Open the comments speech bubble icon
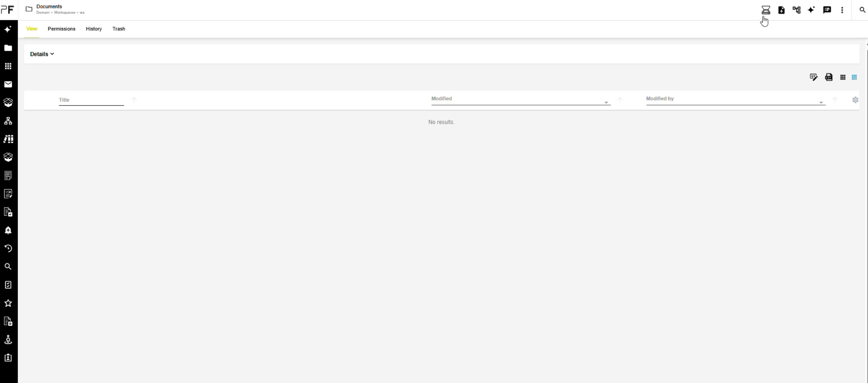 [x=827, y=10]
